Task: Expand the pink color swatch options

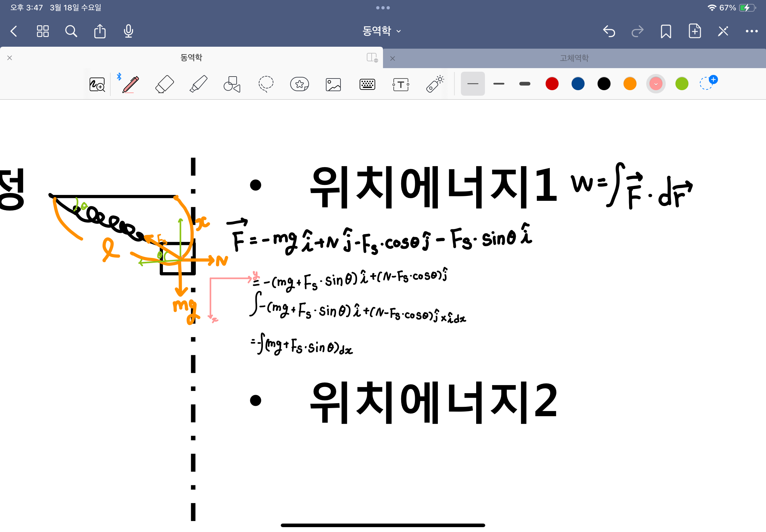Action: point(656,84)
